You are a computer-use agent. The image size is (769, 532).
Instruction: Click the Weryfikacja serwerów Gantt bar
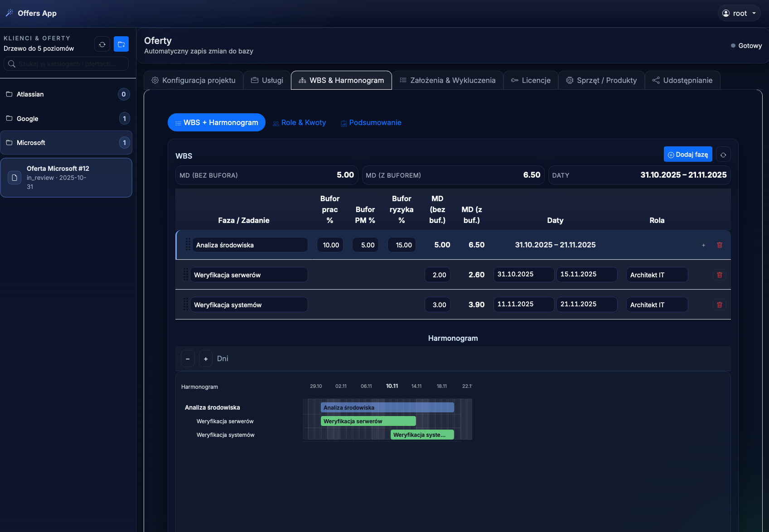[368, 421]
